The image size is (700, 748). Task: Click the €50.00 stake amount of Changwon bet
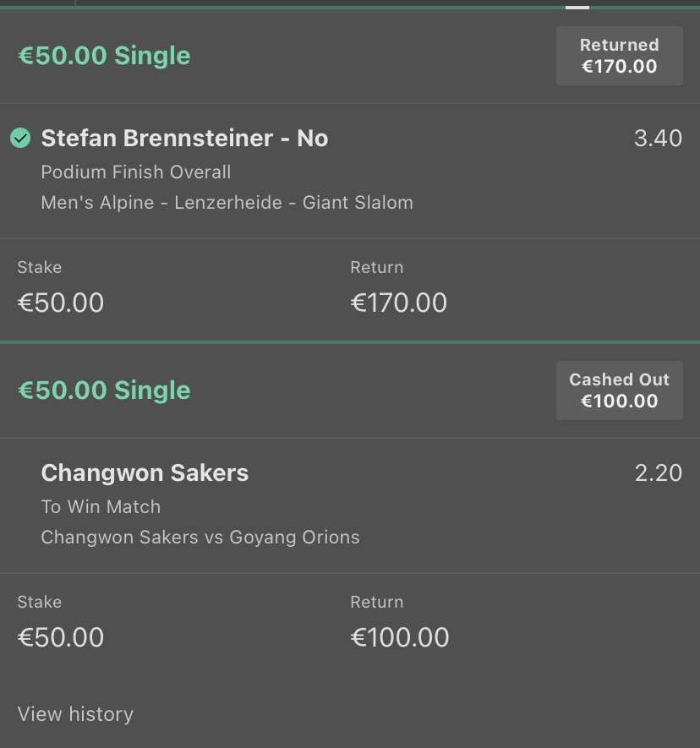(x=61, y=637)
